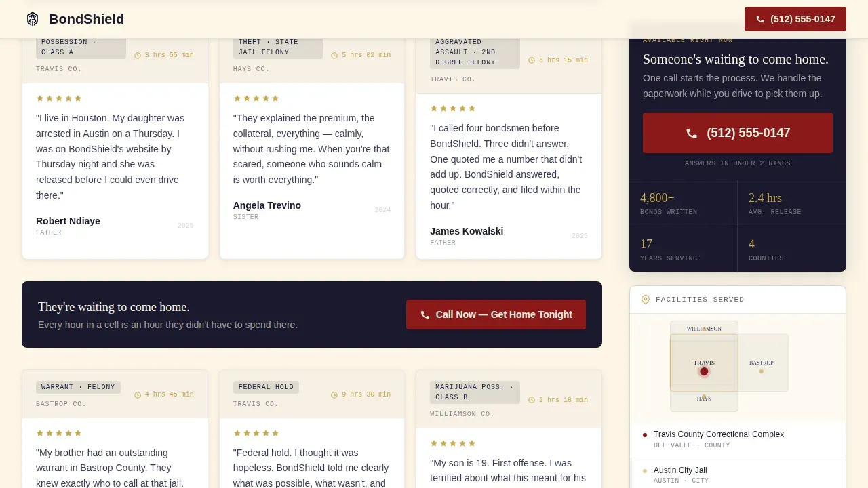Click red Travis location marker on map

click(x=704, y=371)
